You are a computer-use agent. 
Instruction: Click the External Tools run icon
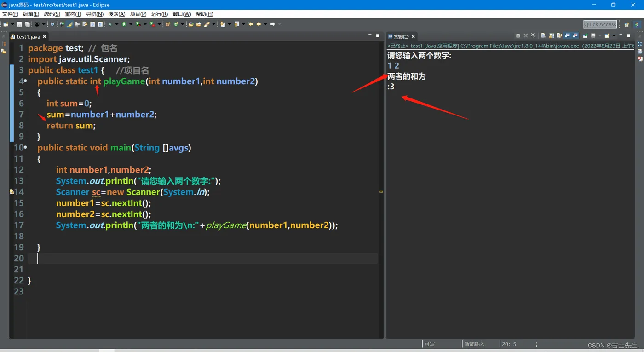[152, 24]
